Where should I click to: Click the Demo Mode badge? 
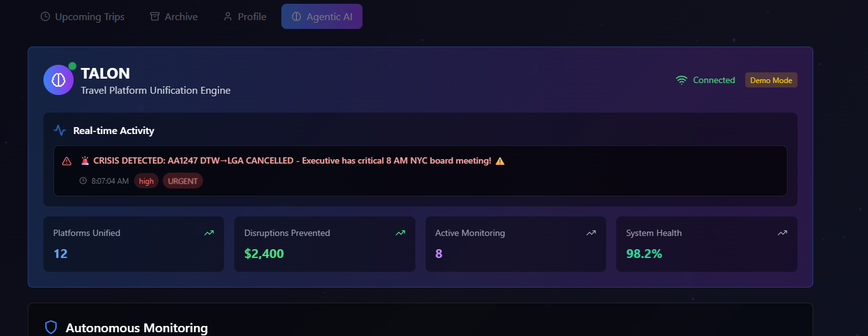pyautogui.click(x=771, y=80)
